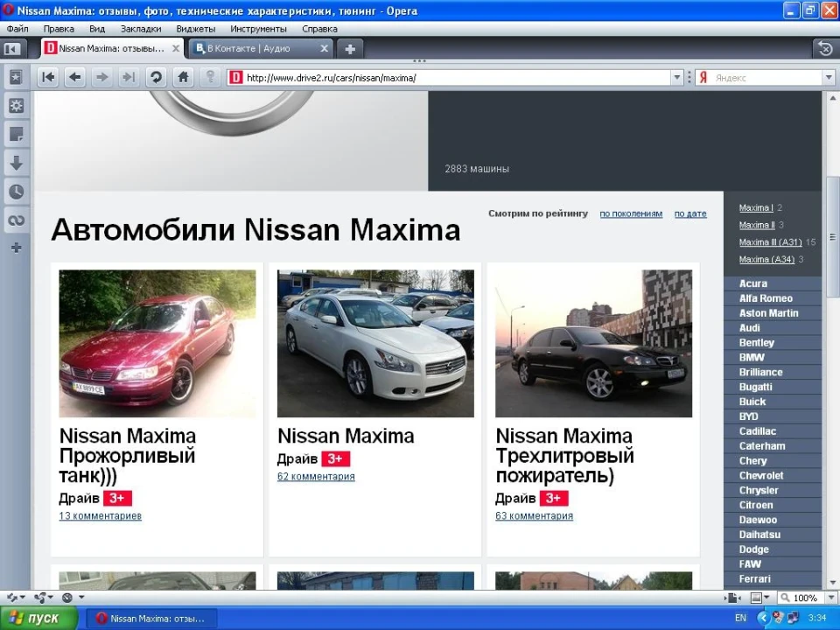
Task: Open the Downloads panel arrow icon
Action: (16, 163)
